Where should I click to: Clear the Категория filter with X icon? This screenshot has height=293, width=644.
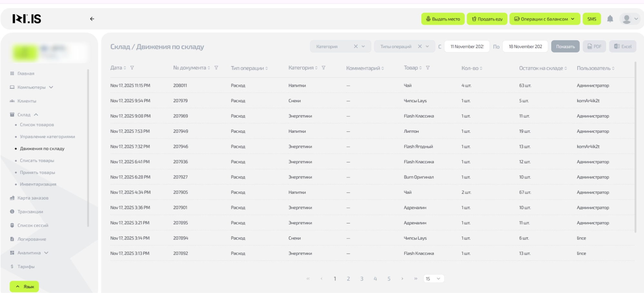356,46
